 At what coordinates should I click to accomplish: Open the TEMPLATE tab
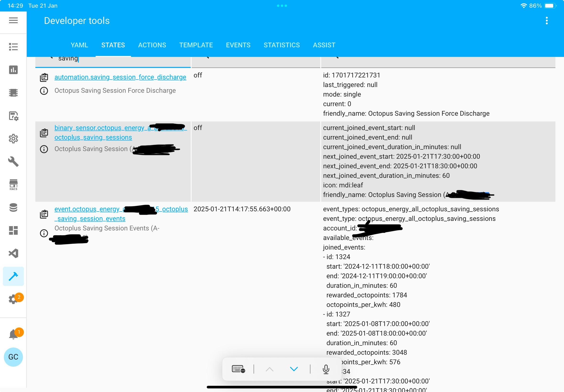tap(196, 45)
